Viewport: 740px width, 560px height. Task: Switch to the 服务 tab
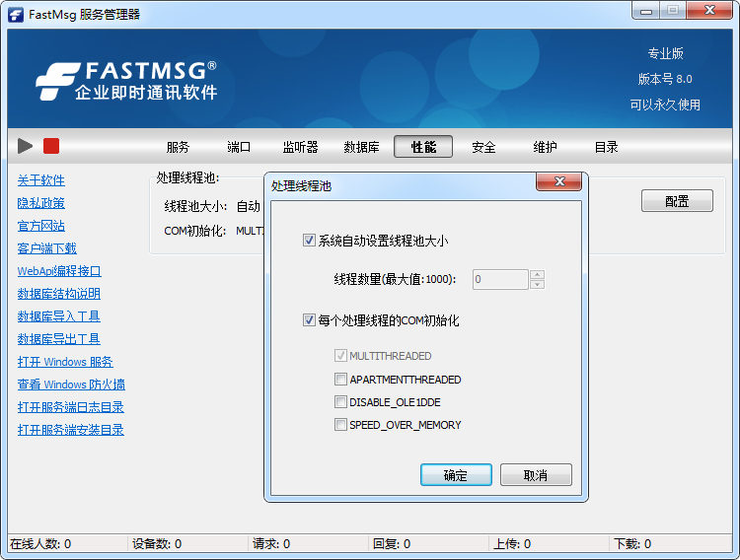(178, 147)
